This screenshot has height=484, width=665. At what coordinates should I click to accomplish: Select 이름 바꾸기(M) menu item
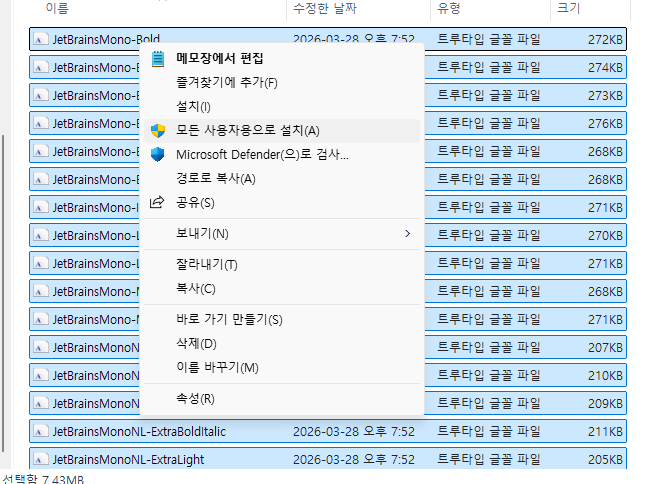[282, 367]
